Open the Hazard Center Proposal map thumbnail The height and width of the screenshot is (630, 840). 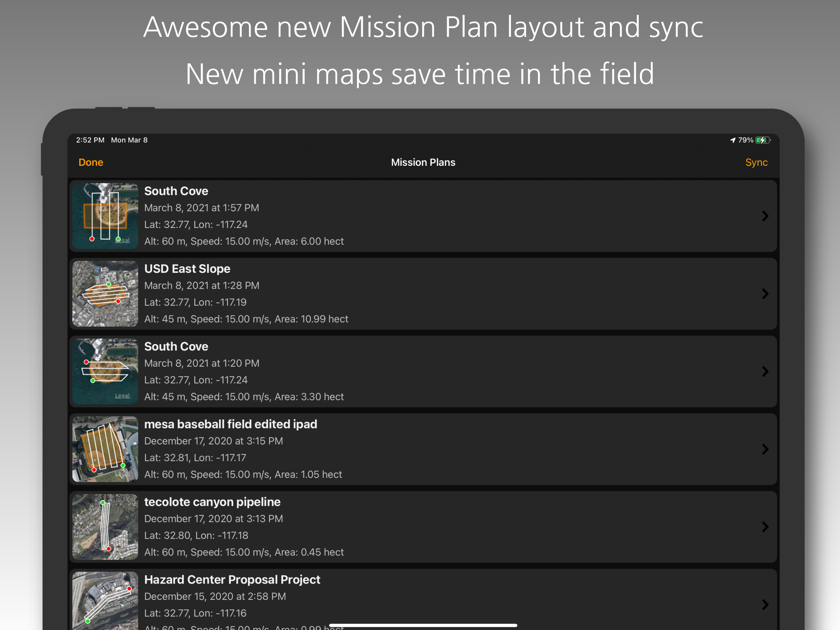[105, 600]
